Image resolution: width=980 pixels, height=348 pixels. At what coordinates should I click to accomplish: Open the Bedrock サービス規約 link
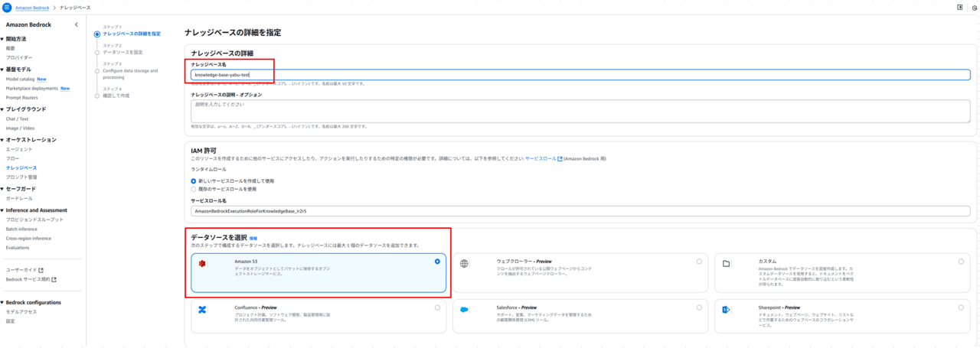(x=28, y=279)
